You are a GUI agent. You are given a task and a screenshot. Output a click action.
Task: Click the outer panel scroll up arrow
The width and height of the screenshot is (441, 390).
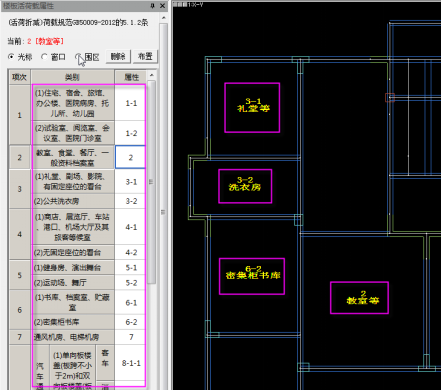click(x=163, y=18)
